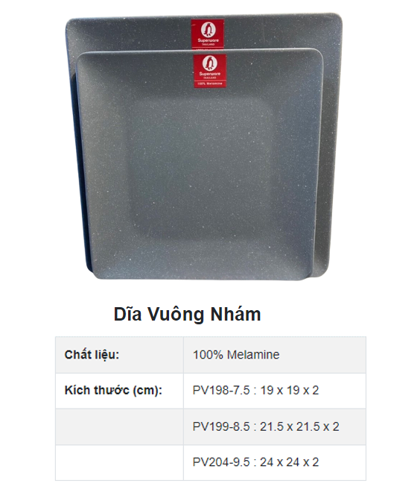Click the THAILAND text on the lower sticker
The height and width of the screenshot is (504, 420).
pos(210,78)
